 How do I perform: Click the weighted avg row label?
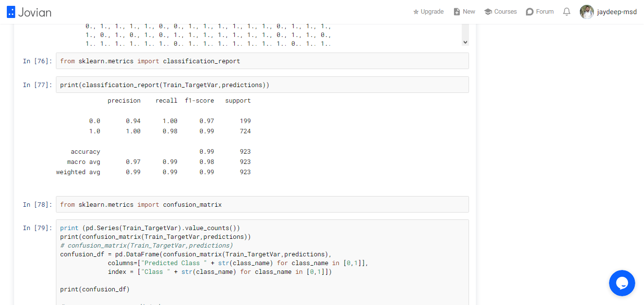pos(78,172)
